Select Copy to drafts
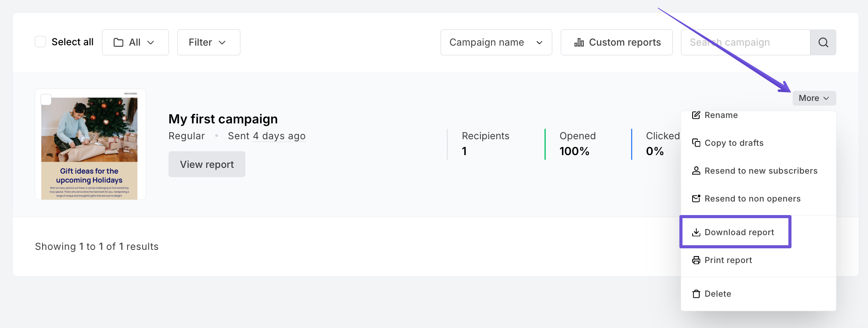The width and height of the screenshot is (868, 328). click(x=758, y=143)
